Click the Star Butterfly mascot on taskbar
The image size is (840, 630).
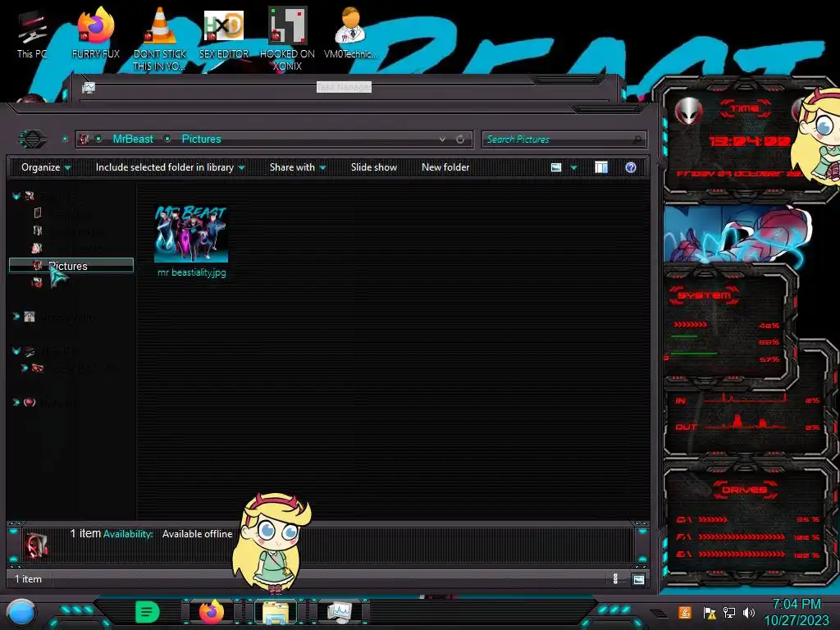tap(273, 542)
